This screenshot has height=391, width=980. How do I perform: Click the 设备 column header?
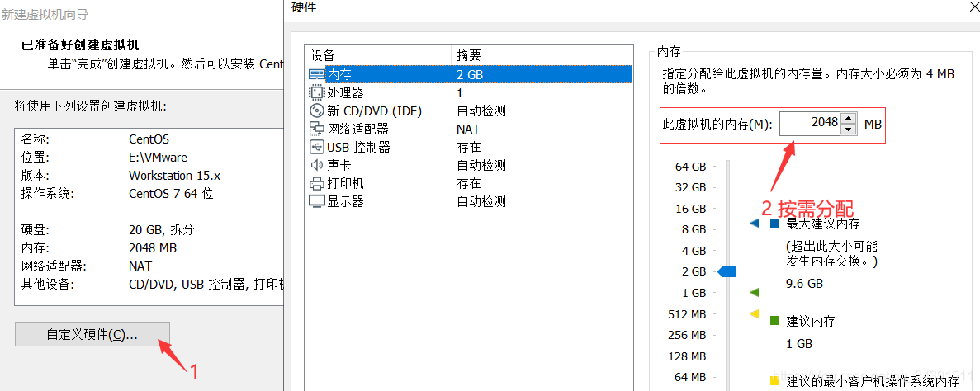tap(378, 55)
